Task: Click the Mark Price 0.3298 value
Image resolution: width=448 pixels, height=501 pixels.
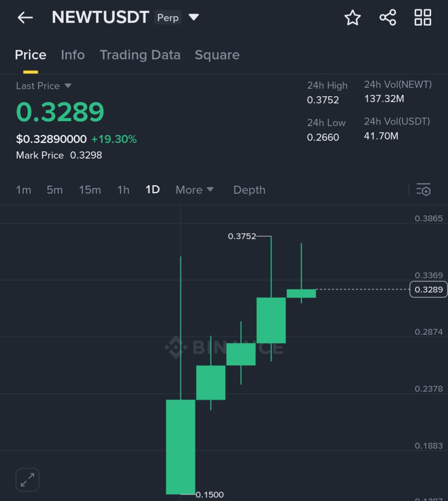Action: point(86,155)
